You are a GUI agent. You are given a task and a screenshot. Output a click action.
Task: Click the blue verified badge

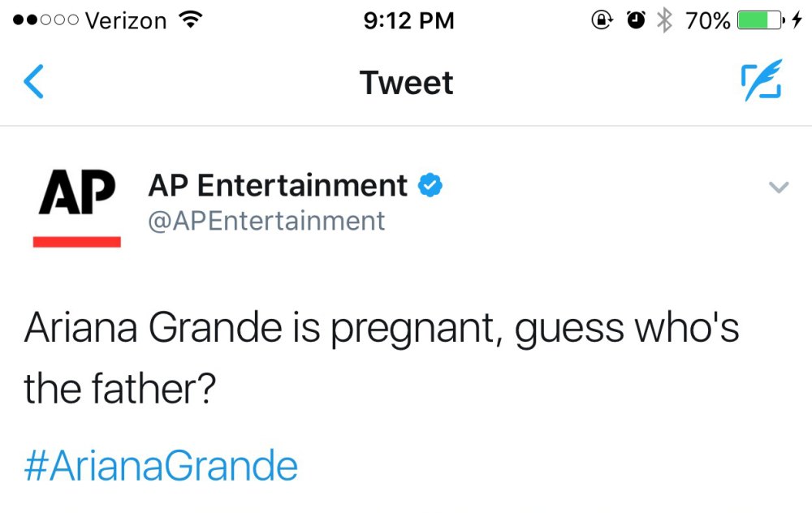tap(430, 187)
